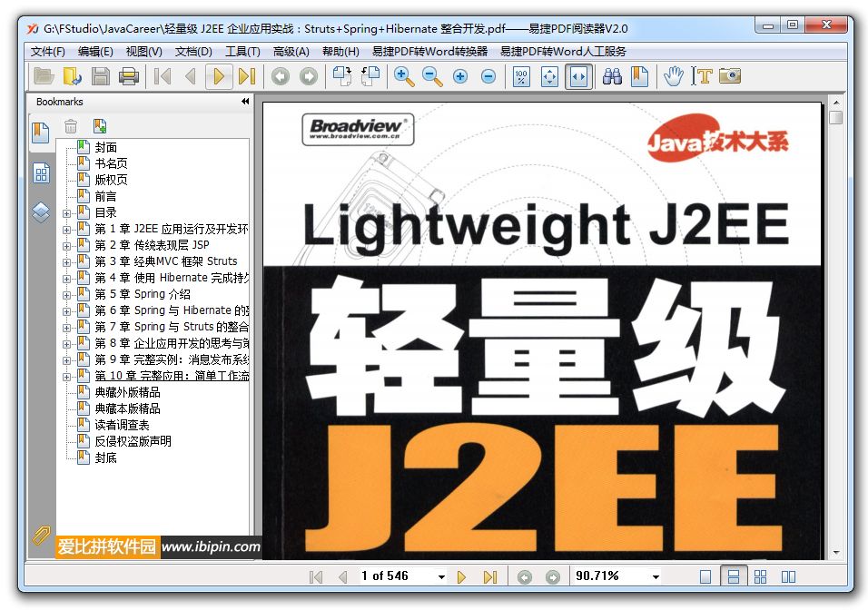Show the Bookmarks side panel tab
The image size is (868, 610).
(41, 133)
